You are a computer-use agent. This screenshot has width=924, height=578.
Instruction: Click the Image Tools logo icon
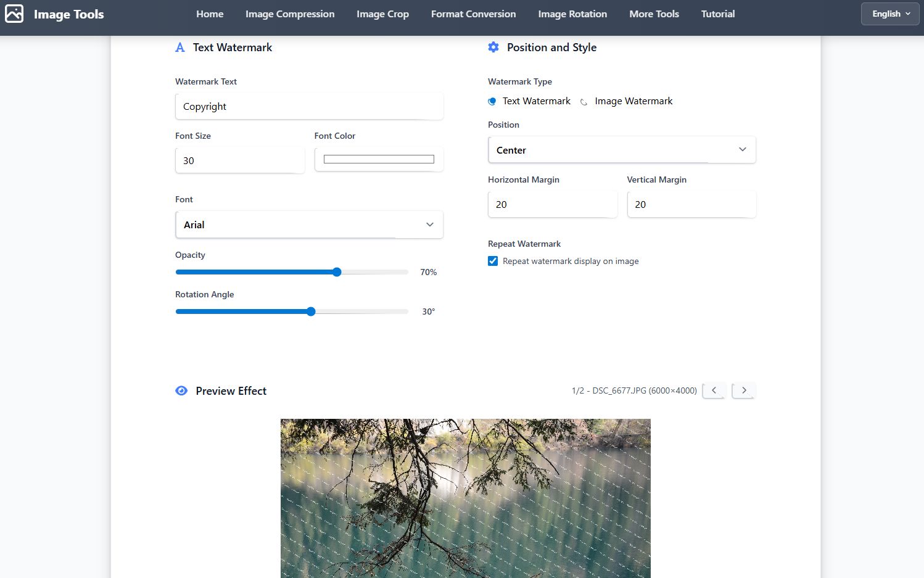[x=14, y=14]
